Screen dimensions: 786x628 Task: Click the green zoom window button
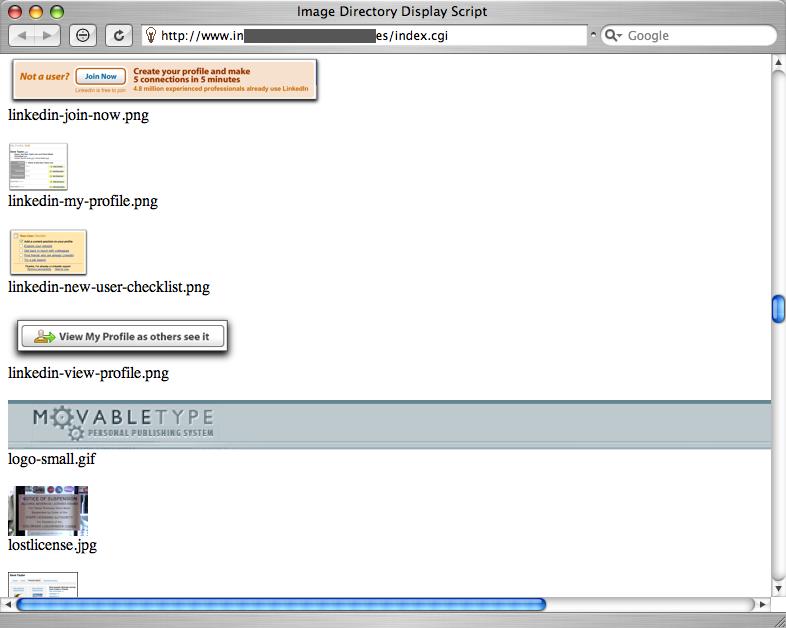point(57,12)
